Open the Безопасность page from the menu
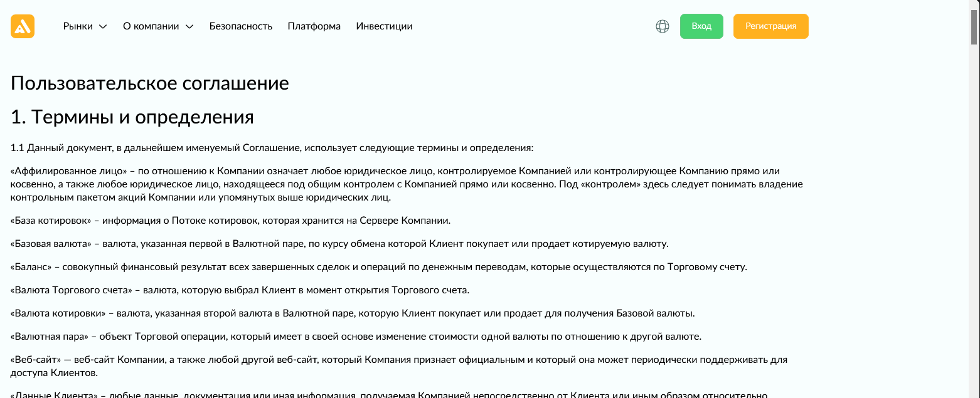Viewport: 980px width, 398px height. pos(241,26)
